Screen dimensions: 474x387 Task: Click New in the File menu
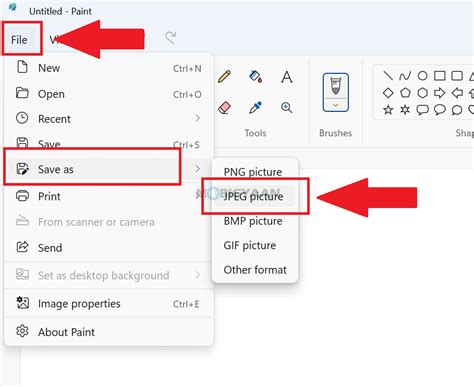(109, 68)
